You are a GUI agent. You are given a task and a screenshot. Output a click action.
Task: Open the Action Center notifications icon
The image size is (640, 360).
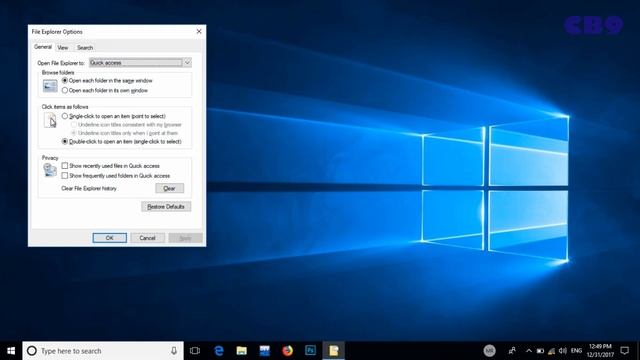click(x=624, y=351)
